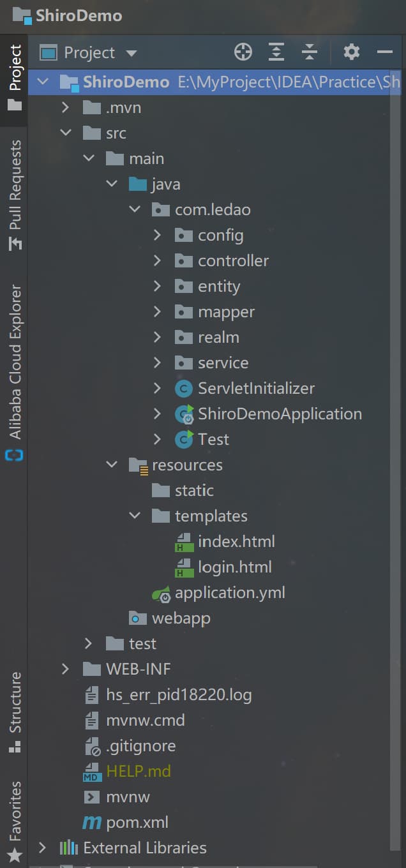Select the WEB-INF folder row
Screen dimensions: 406x868
click(208, 669)
